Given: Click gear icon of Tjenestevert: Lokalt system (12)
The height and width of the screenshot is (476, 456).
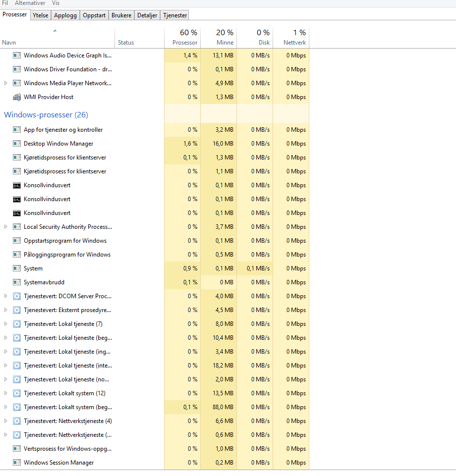Looking at the screenshot, I should coord(17,393).
